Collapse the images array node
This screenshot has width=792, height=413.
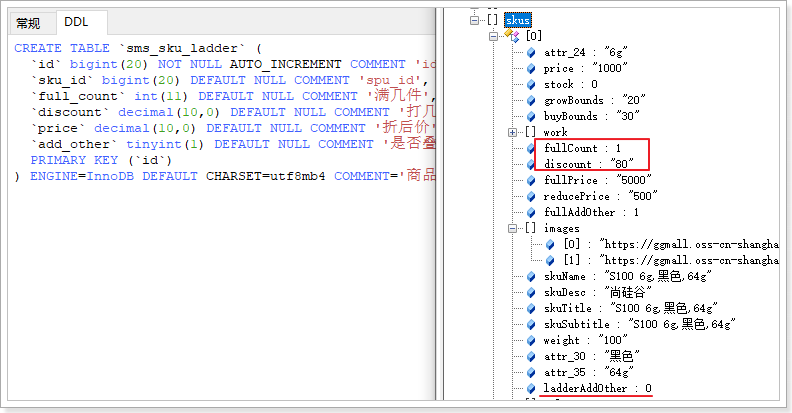[512, 228]
